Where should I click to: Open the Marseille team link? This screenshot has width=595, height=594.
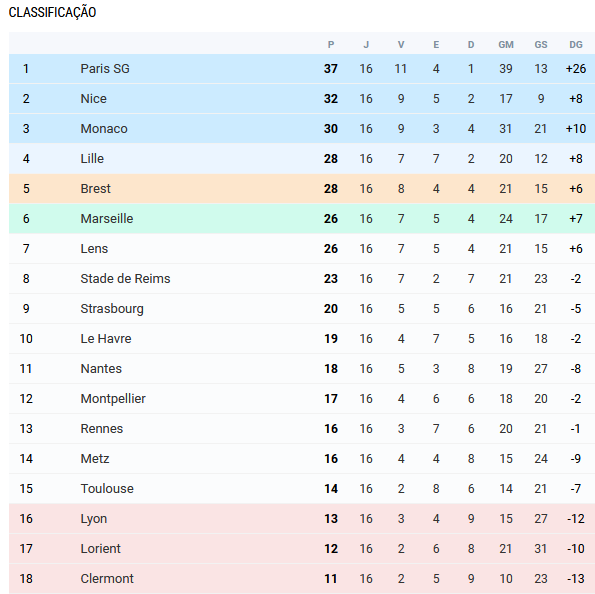tap(107, 219)
